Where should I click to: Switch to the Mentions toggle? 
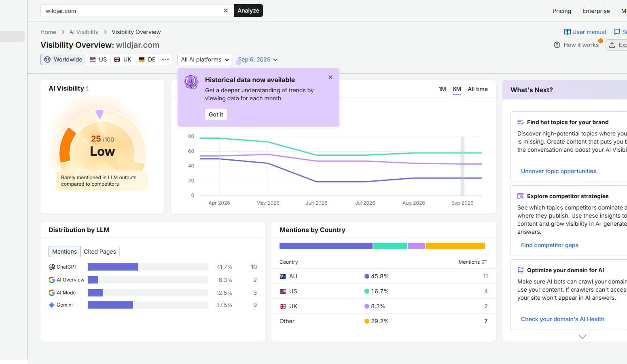coord(64,252)
